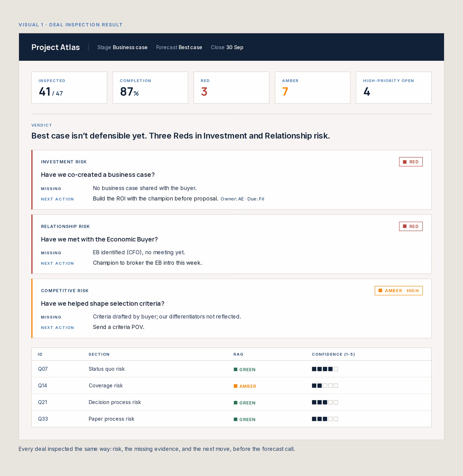Click the RED badge on Investment Risk
Viewport: 463px width, 476px height.
click(x=411, y=162)
